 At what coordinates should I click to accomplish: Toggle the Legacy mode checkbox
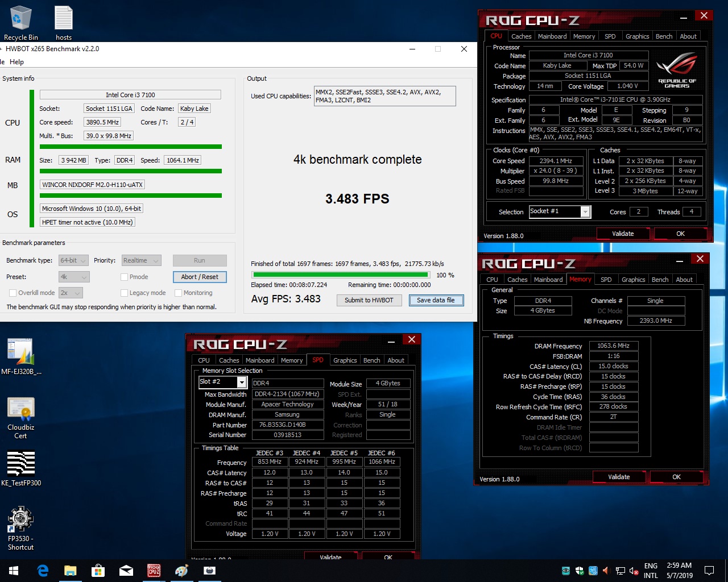point(124,293)
